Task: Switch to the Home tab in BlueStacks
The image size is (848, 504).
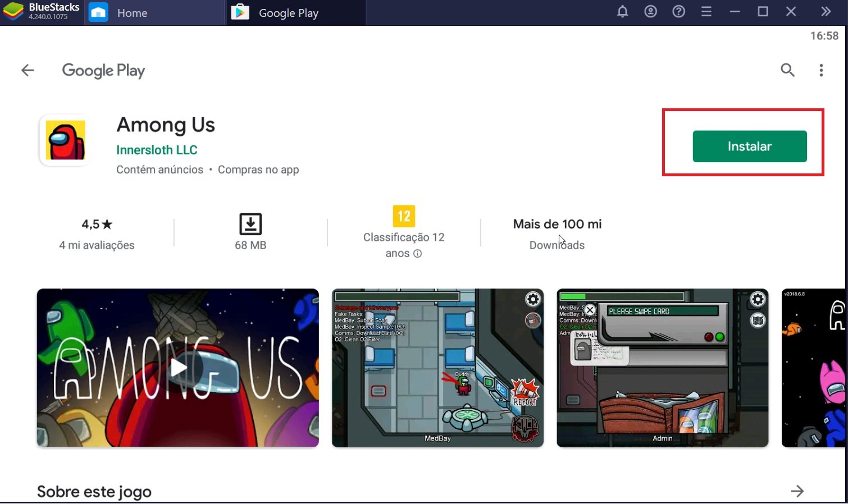Action: pos(154,13)
